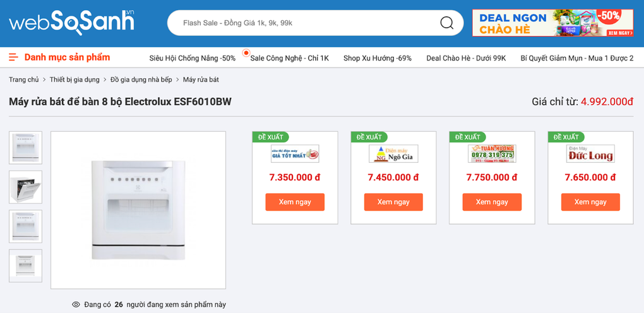Open the websosanh.vn home logo
This screenshot has width=644, height=313.
(x=71, y=22)
